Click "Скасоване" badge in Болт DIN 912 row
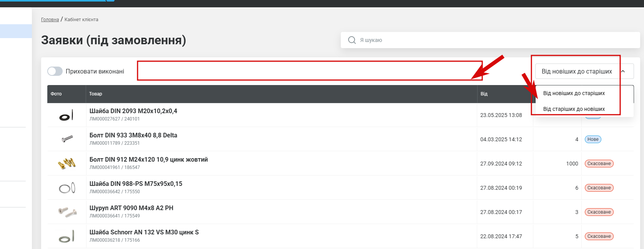Viewport: 644px width, 249px height. coord(599,164)
